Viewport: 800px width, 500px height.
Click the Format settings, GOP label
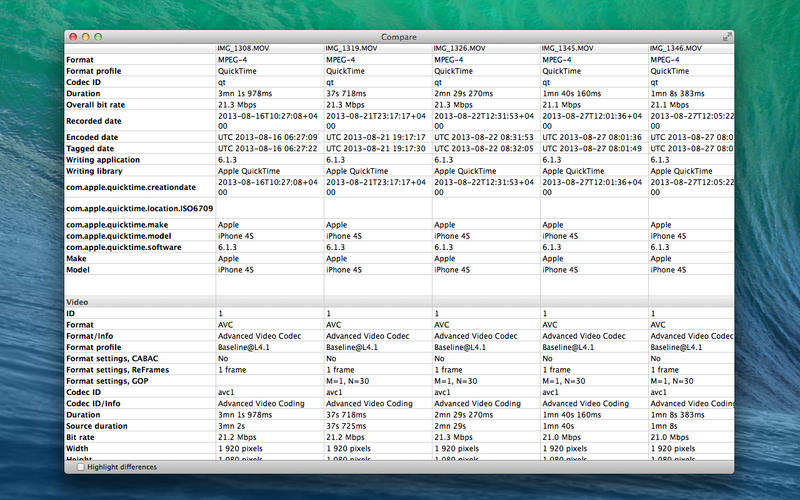click(107, 381)
